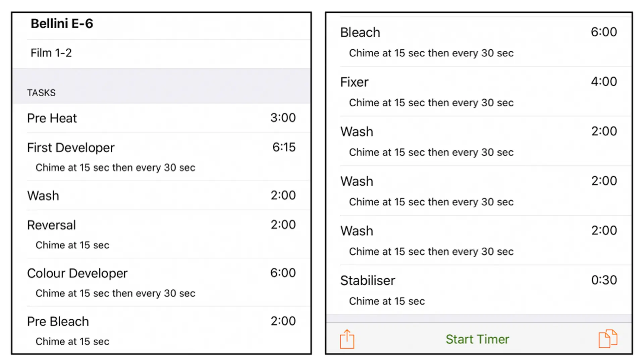Open the Fixer task
Viewport: 644px width, 364px height.
479,91
